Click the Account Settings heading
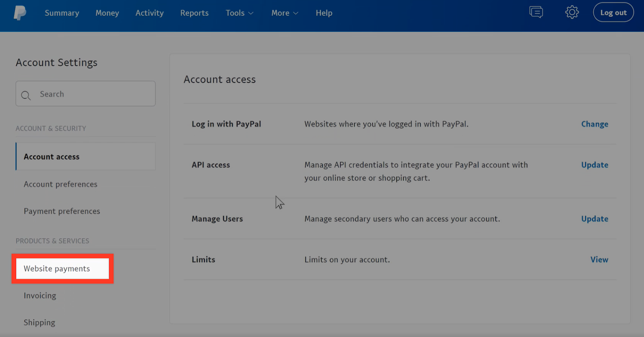This screenshot has width=644, height=337. (57, 62)
